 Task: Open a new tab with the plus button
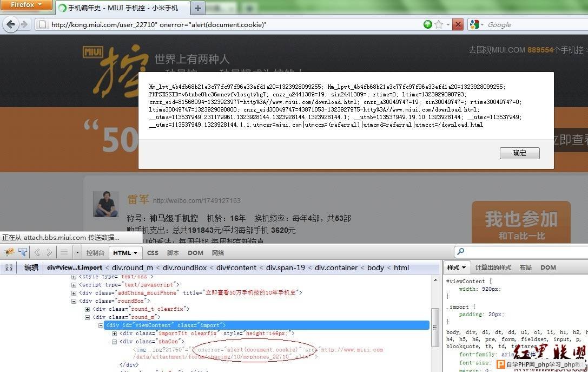click(x=198, y=8)
